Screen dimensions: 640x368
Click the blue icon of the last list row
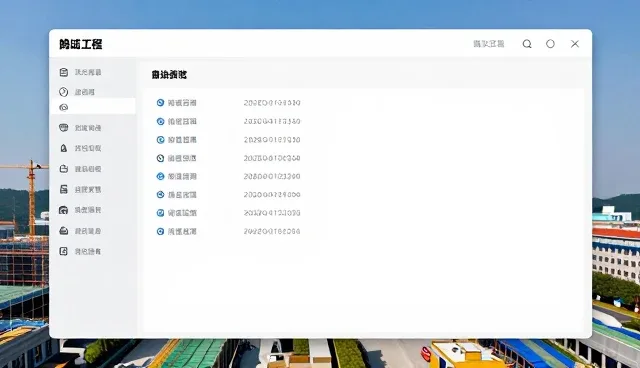pyautogui.click(x=160, y=231)
